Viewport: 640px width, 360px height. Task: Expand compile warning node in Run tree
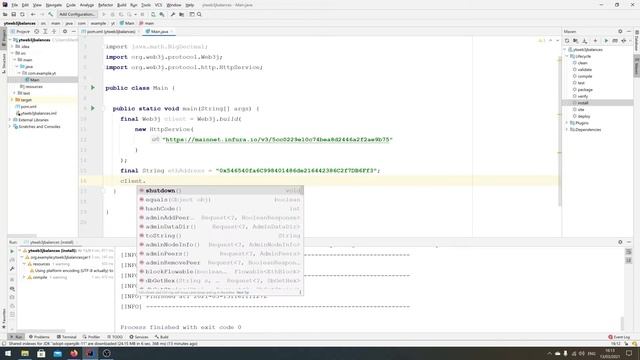click(24, 277)
